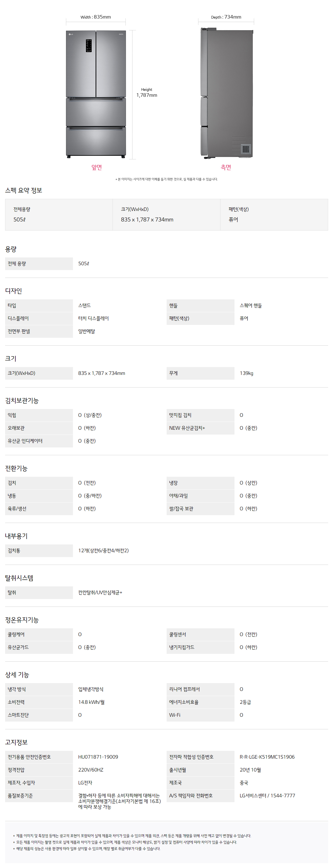333x868 pixels.
Task: Click the 전체용량 505ℓ summary cell
Action: [59, 215]
